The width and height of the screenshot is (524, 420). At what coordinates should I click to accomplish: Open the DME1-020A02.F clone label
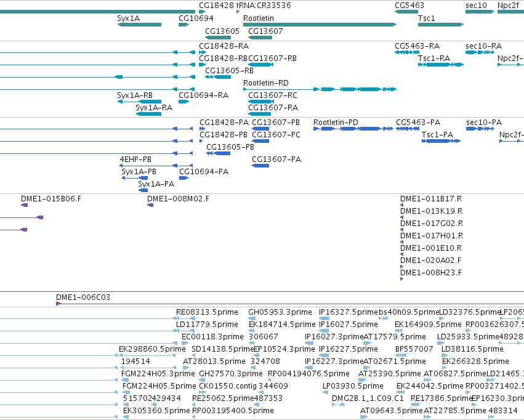pyautogui.click(x=431, y=260)
